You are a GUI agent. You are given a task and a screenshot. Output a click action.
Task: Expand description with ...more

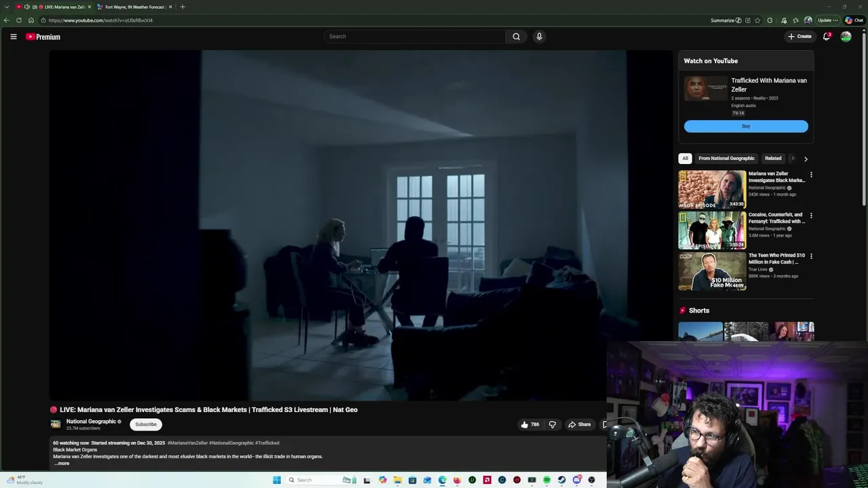(x=62, y=464)
